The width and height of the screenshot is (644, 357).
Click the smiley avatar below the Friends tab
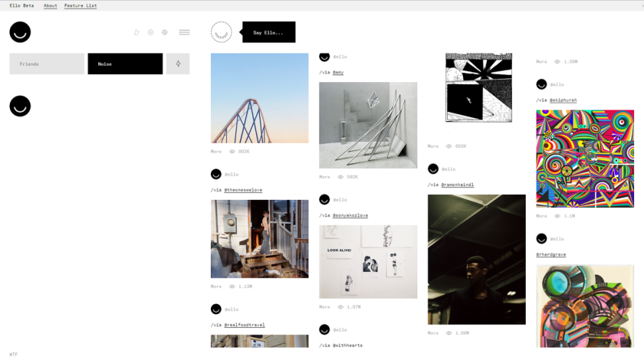click(x=20, y=106)
